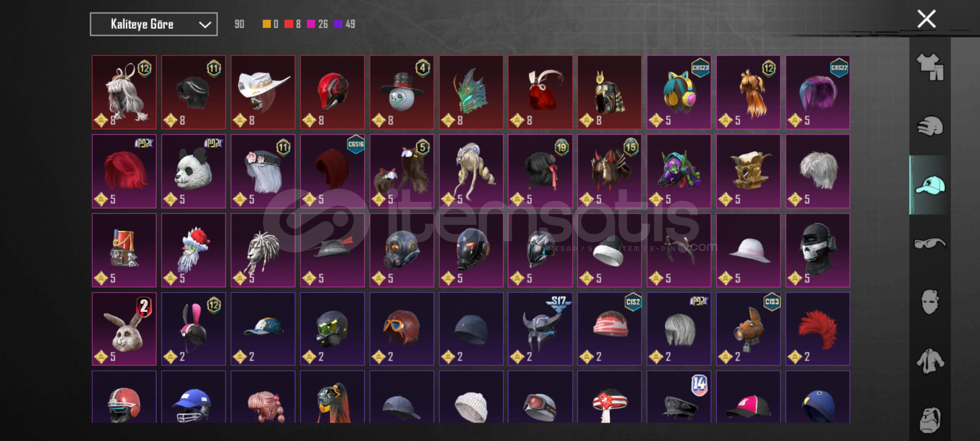The image size is (980, 441).
Task: Filter by the purple quality square
Action: tap(338, 24)
